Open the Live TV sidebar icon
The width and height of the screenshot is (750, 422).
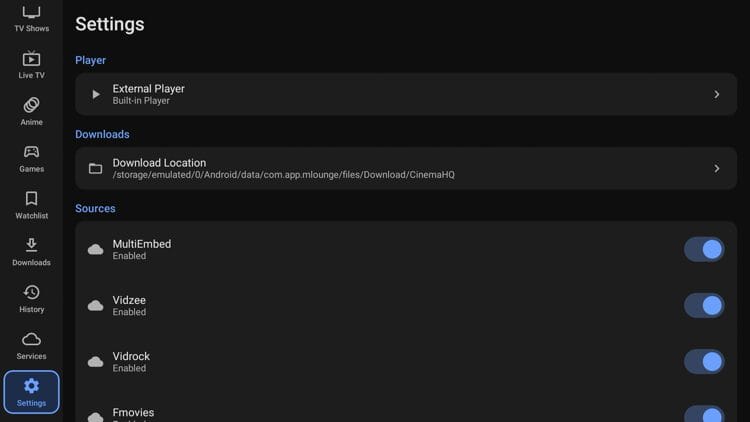tap(31, 59)
